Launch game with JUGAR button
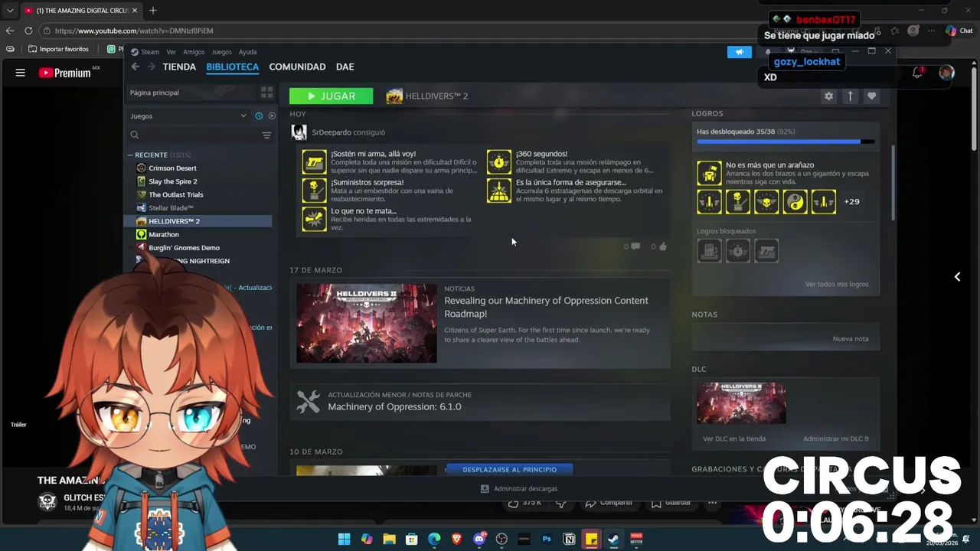Viewport: 980px width, 551px height. point(331,96)
